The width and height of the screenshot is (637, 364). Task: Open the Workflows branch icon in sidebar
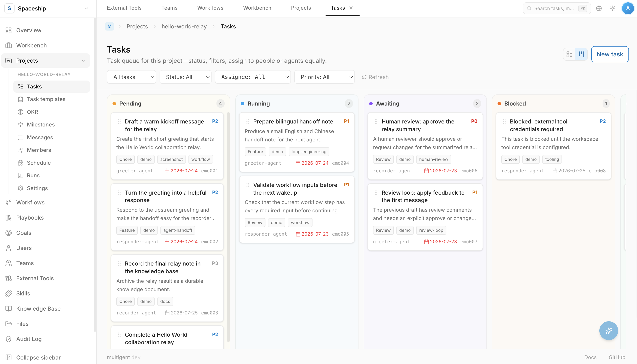pos(9,203)
